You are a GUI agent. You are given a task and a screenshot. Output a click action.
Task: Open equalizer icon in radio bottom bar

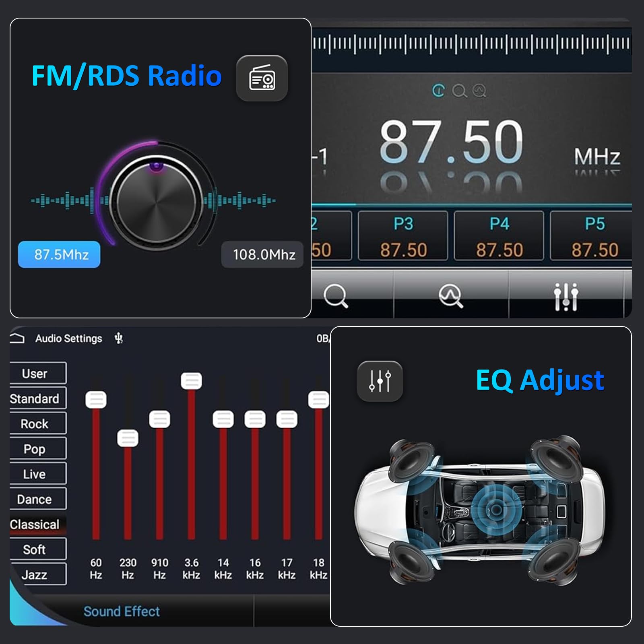pyautogui.click(x=566, y=297)
